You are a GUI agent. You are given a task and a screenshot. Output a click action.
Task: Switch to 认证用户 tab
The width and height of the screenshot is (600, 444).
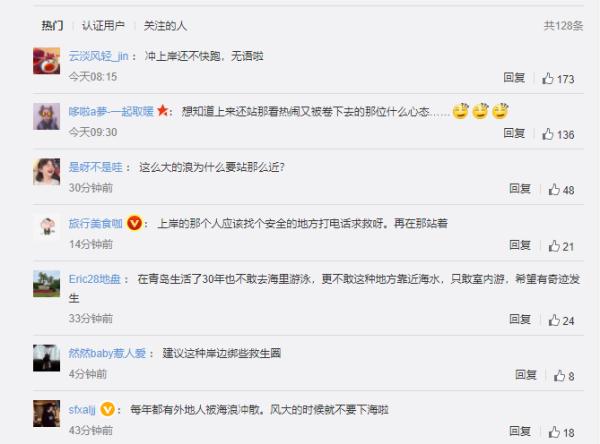[103, 26]
